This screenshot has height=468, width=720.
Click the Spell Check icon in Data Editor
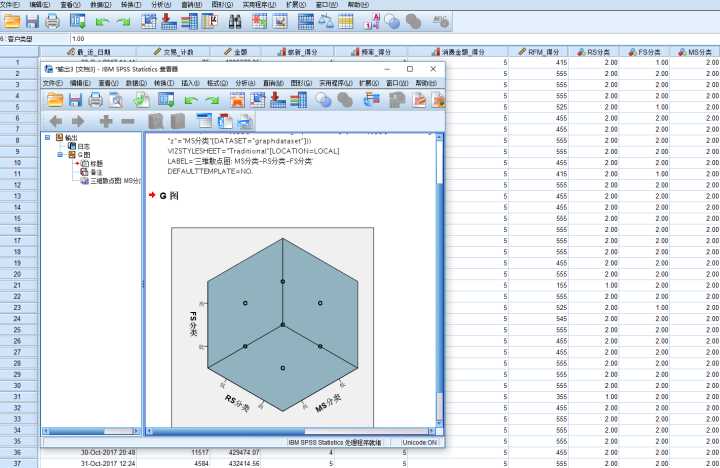[441, 21]
